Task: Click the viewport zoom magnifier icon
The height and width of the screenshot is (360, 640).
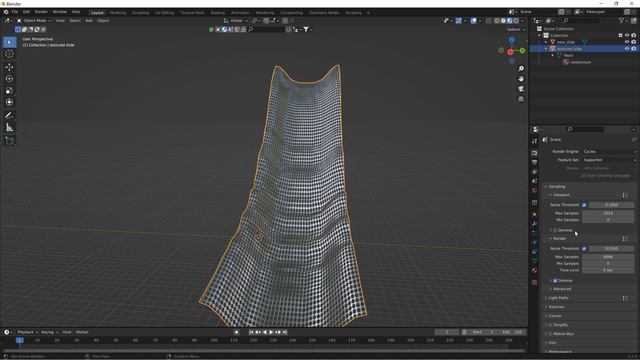Action: click(521, 69)
